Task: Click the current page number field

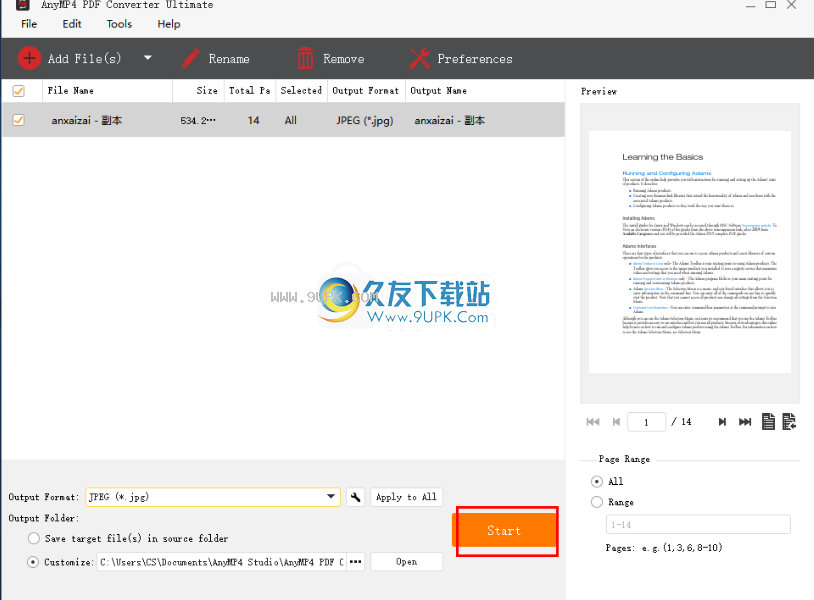Action: [646, 421]
